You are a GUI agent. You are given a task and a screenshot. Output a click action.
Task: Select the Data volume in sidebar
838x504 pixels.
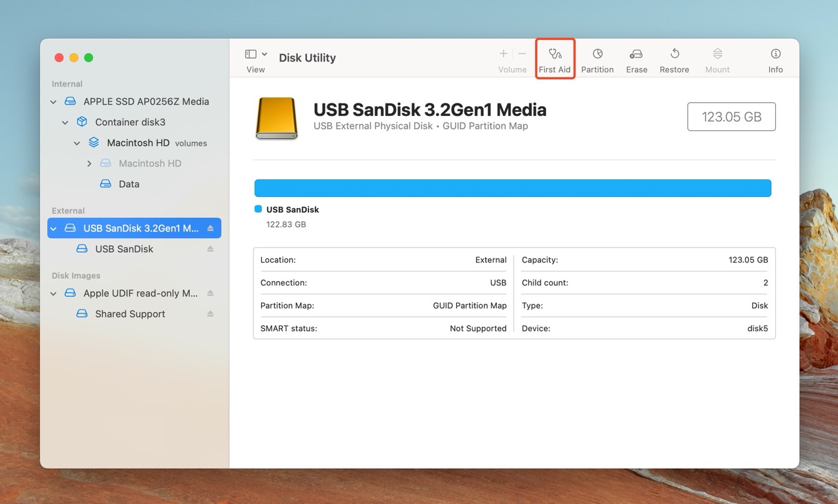[x=128, y=185]
